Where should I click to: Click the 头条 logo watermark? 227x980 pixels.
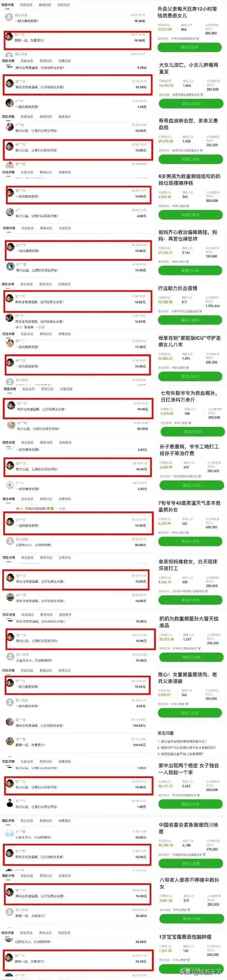(186, 972)
